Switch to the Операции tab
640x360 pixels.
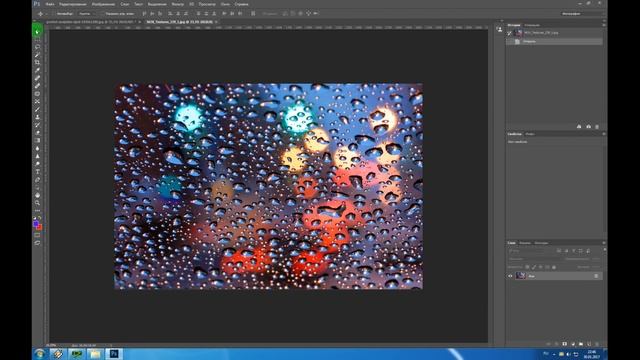532,25
